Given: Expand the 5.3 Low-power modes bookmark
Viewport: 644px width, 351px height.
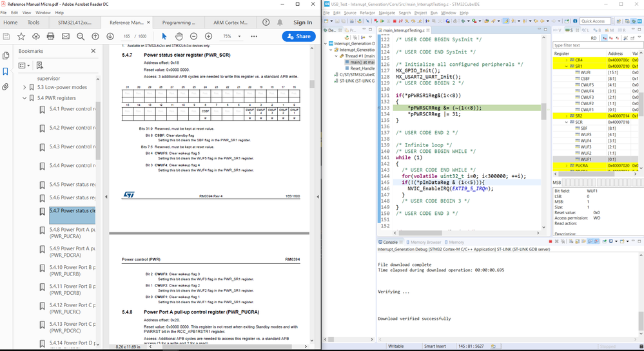Looking at the screenshot, I should click(x=24, y=87).
